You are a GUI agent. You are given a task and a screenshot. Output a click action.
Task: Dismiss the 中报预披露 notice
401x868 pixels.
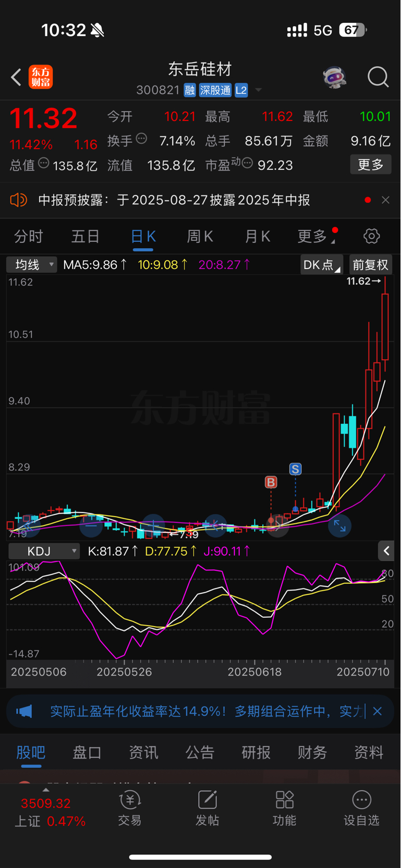point(385,200)
